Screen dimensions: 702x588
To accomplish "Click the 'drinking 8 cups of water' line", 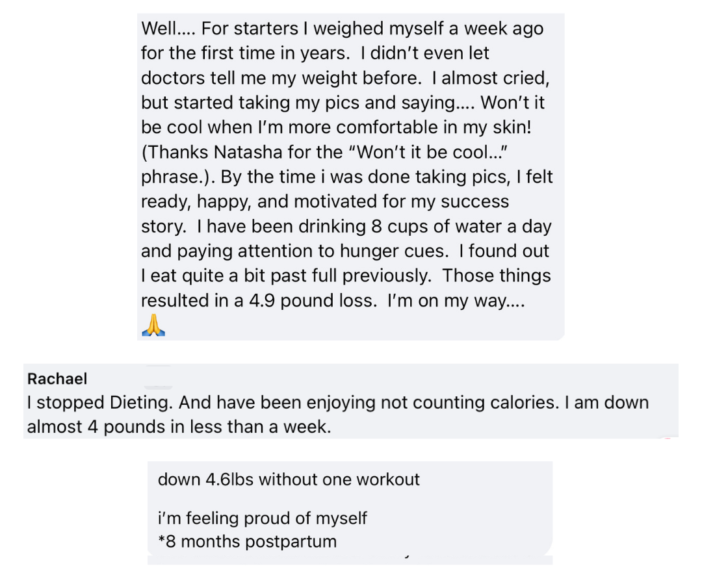I will [382, 226].
